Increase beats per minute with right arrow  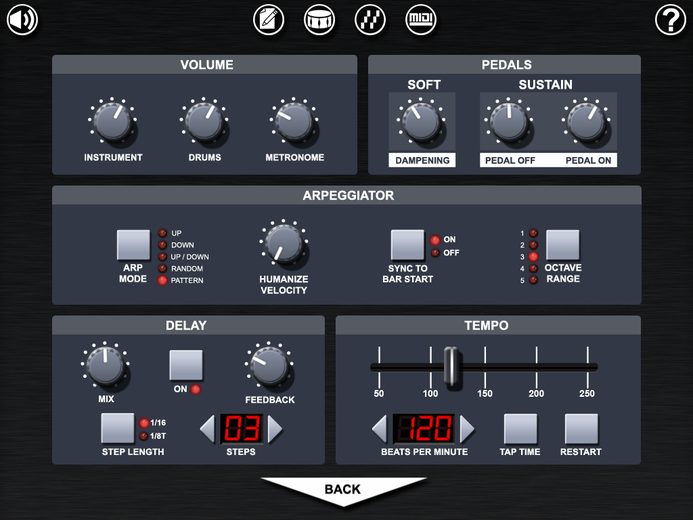467,429
